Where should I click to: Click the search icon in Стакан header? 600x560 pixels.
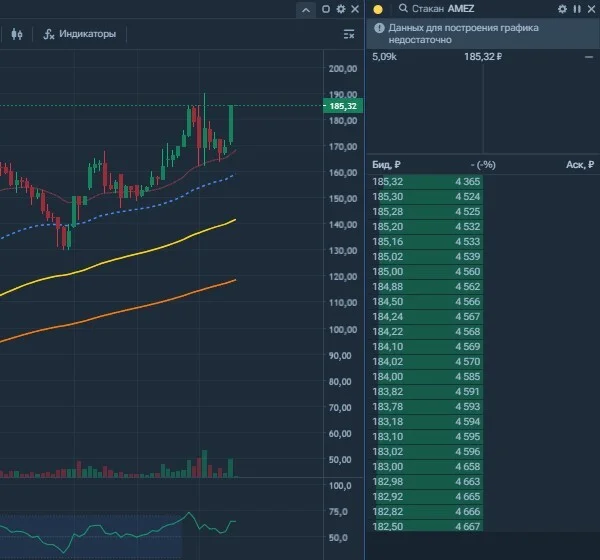[403, 8]
